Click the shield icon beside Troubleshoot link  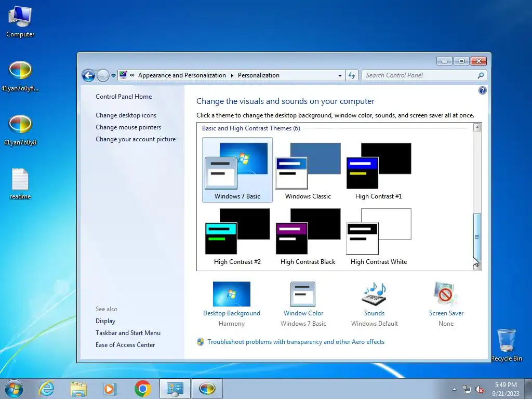tap(201, 342)
